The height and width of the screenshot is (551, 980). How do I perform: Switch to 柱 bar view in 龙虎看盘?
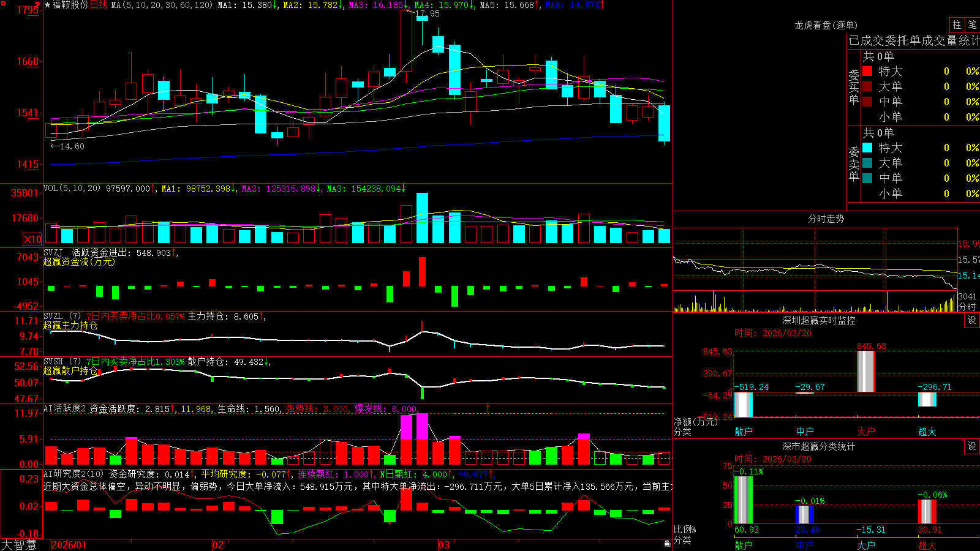coord(957,24)
